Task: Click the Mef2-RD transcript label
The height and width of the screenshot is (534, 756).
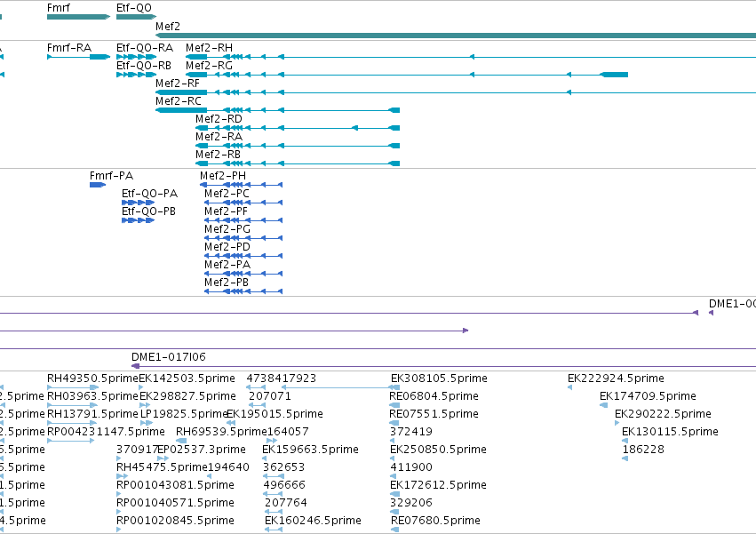Action: pyautogui.click(x=219, y=119)
